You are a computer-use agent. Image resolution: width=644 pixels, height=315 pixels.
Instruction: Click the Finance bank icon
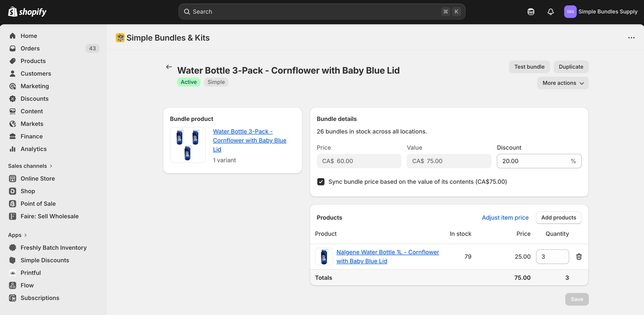click(12, 136)
